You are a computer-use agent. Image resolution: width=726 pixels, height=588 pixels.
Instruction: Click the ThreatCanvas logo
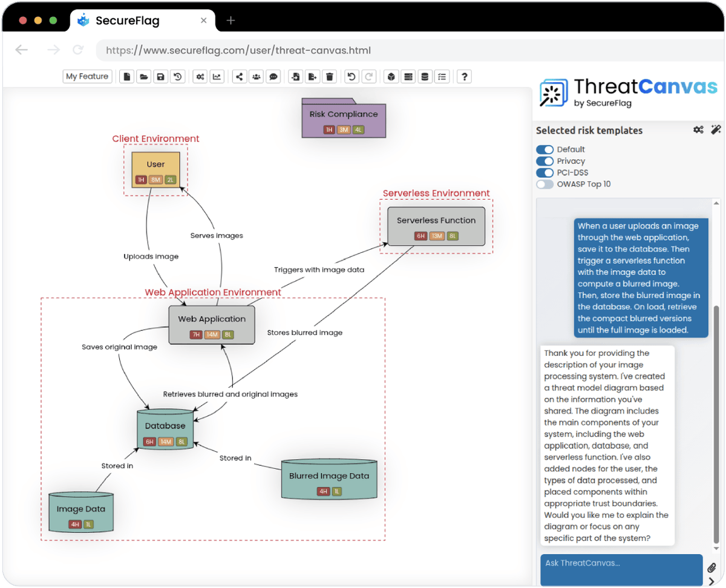[x=629, y=93]
